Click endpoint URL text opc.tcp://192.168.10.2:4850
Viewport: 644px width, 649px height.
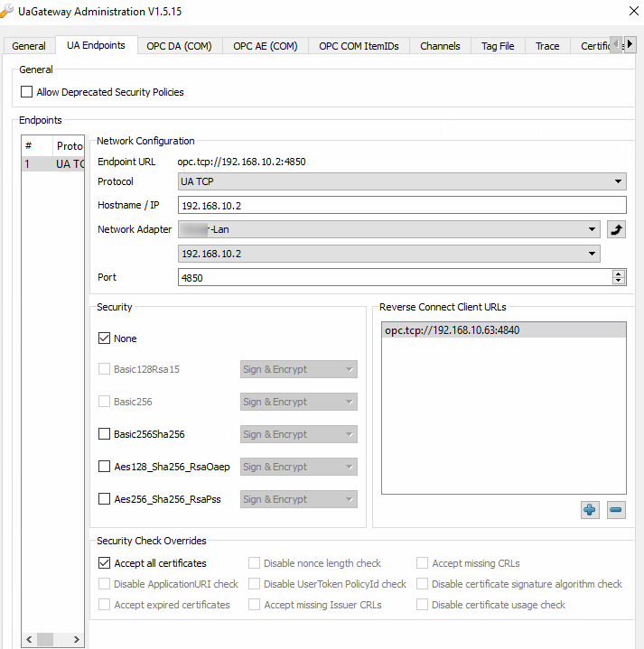tap(241, 162)
